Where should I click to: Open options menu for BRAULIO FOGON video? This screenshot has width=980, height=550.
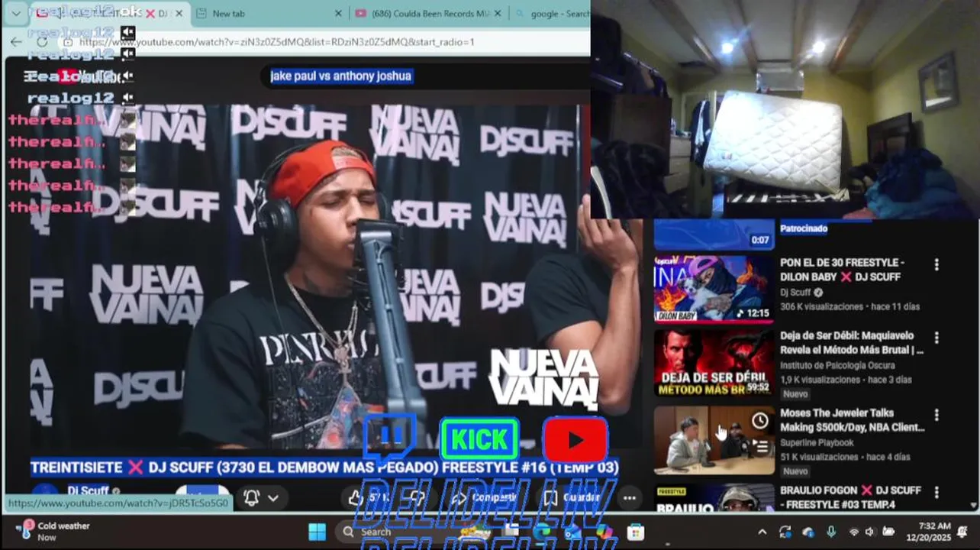[936, 492]
